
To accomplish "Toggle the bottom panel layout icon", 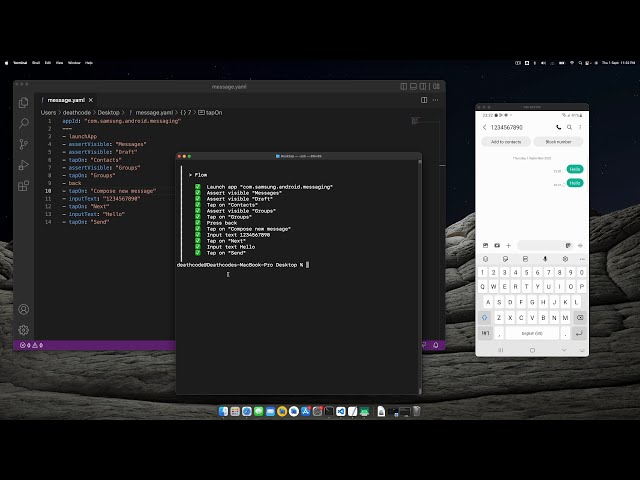I will pos(413,86).
